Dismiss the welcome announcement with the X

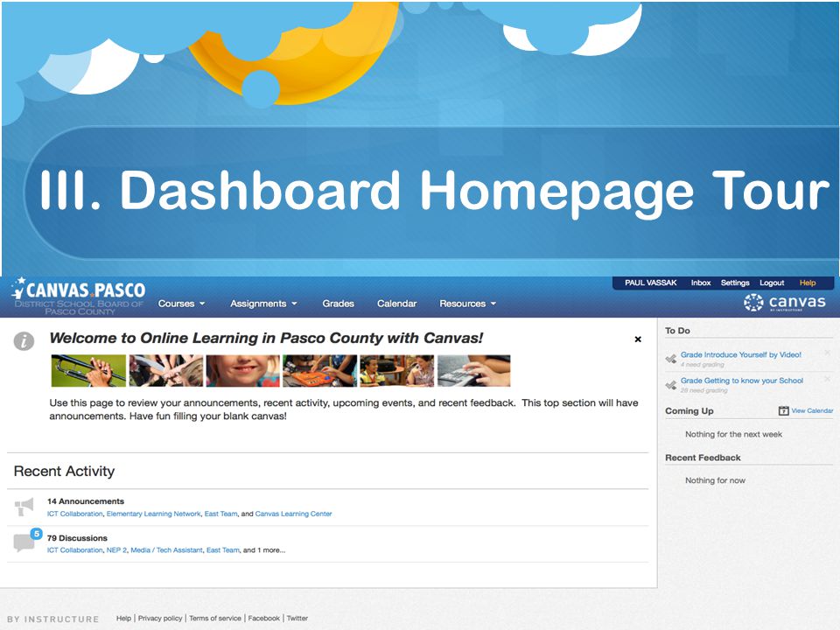(x=638, y=339)
